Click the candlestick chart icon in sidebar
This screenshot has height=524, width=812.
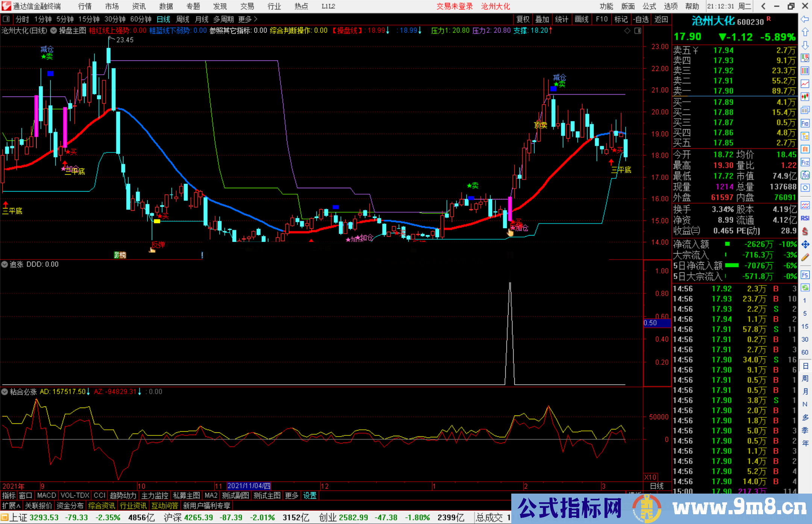805,97
